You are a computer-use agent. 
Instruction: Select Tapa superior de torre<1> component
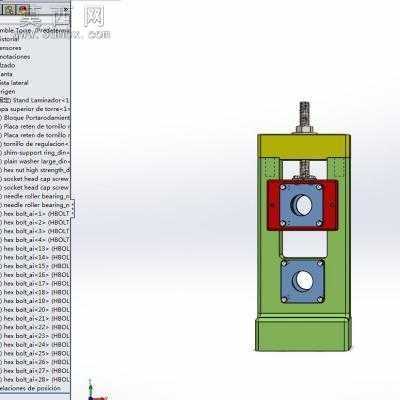click(35, 109)
